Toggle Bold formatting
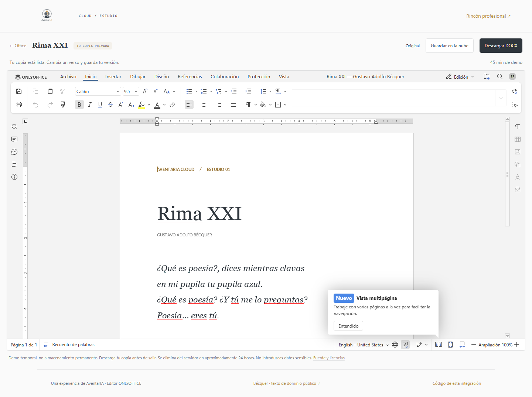This screenshot has height=397, width=532. point(79,105)
